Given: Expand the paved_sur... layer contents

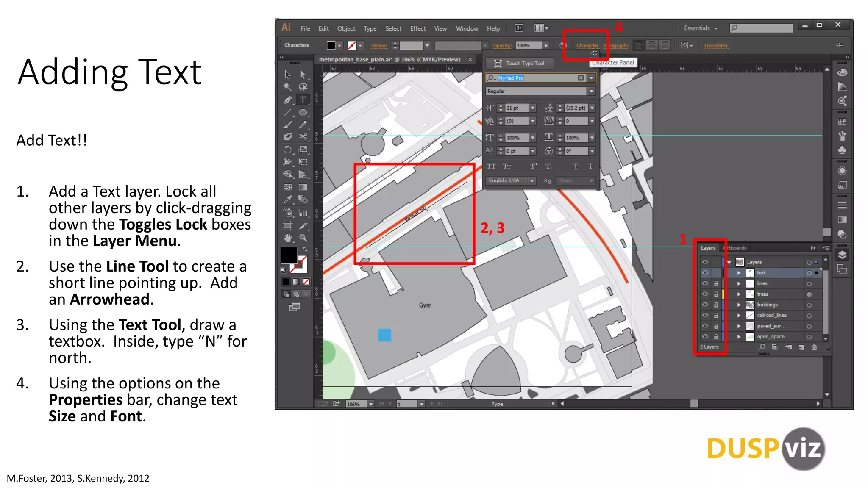Looking at the screenshot, I should pos(739,326).
